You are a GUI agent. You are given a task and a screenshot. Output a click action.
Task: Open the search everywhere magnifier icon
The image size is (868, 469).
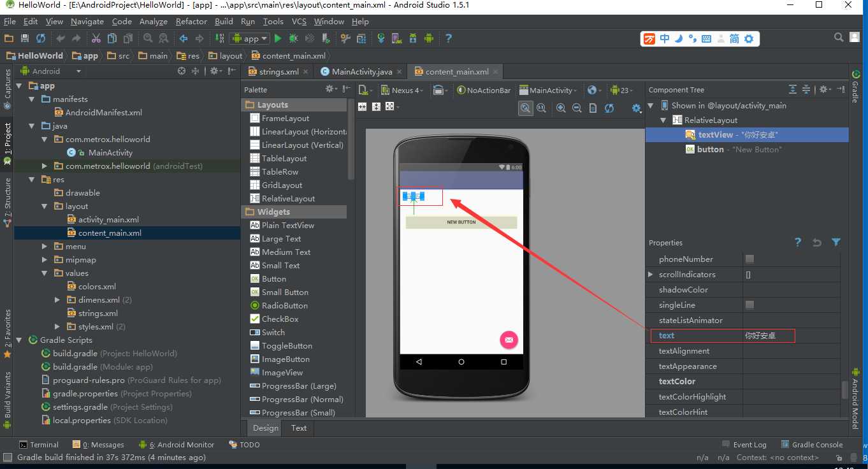pyautogui.click(x=839, y=38)
